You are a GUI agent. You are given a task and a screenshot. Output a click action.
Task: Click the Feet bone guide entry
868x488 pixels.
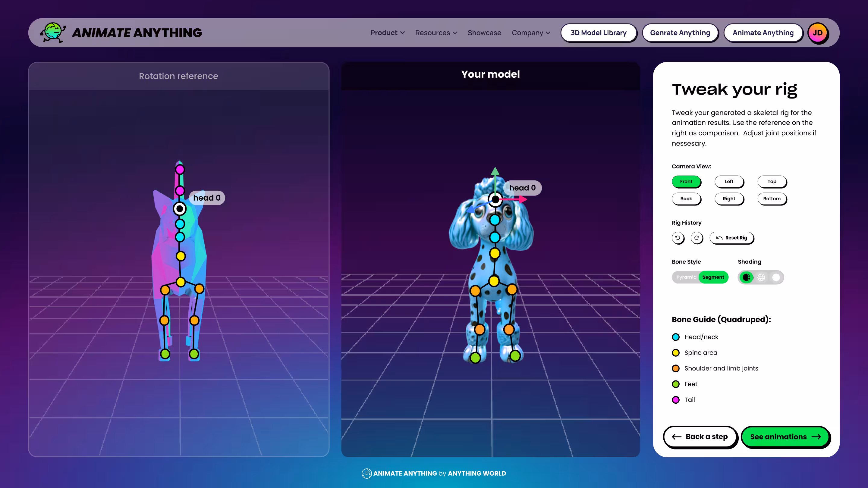pos(684,384)
